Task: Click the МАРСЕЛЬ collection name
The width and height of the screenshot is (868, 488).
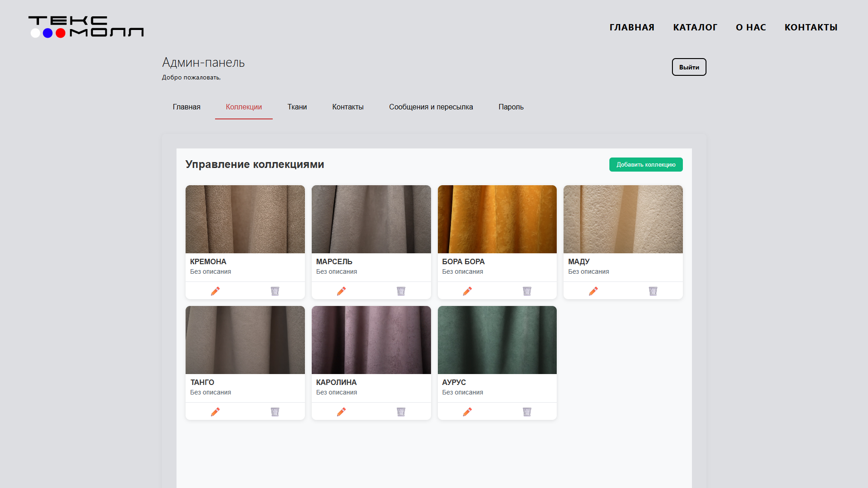Action: point(334,261)
